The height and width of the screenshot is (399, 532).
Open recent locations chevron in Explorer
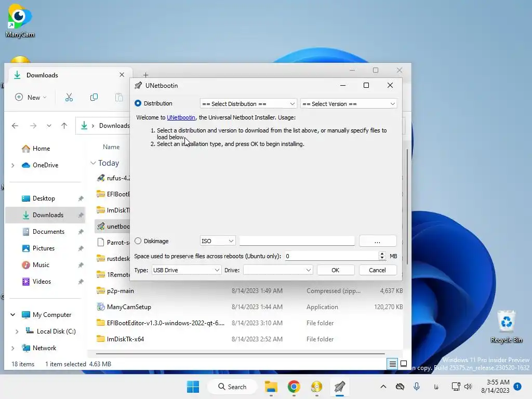pyautogui.click(x=49, y=126)
